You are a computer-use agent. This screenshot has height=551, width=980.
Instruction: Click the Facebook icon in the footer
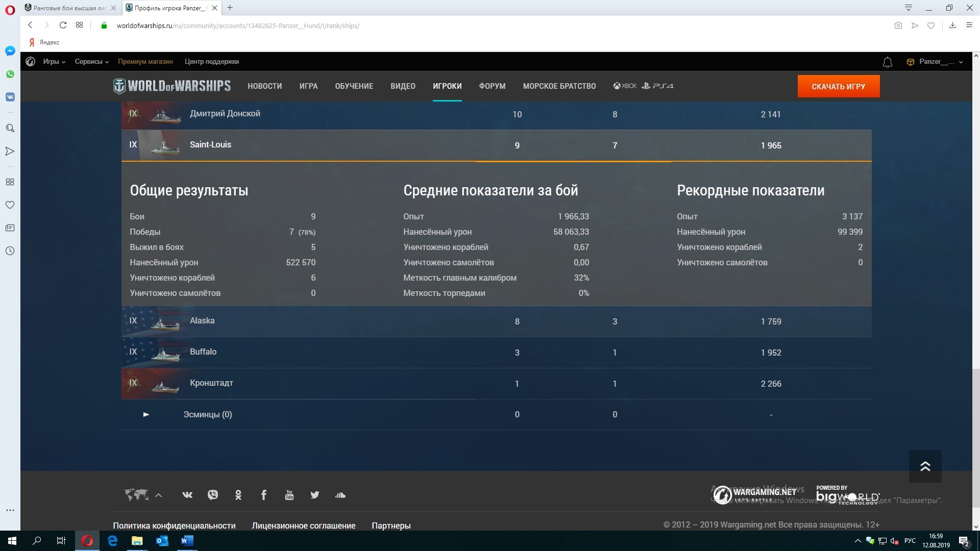click(x=264, y=495)
